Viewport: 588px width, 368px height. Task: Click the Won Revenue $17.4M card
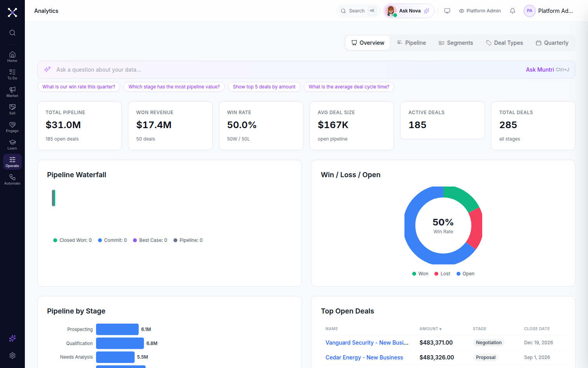pyautogui.click(x=170, y=126)
